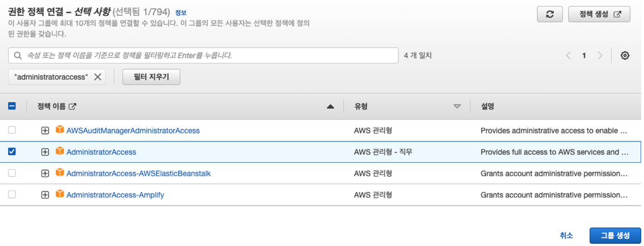Open the table settings gear icon

pyautogui.click(x=625, y=55)
